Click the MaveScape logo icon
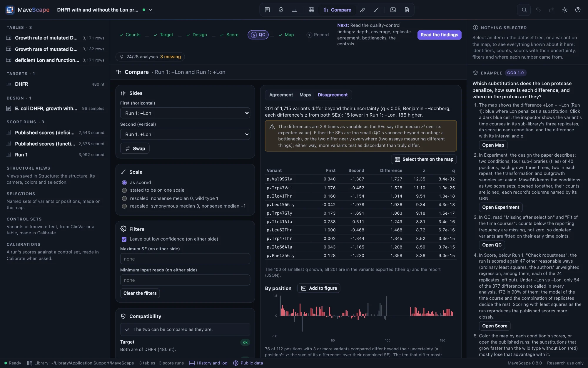This screenshot has height=368, width=588. click(x=10, y=10)
